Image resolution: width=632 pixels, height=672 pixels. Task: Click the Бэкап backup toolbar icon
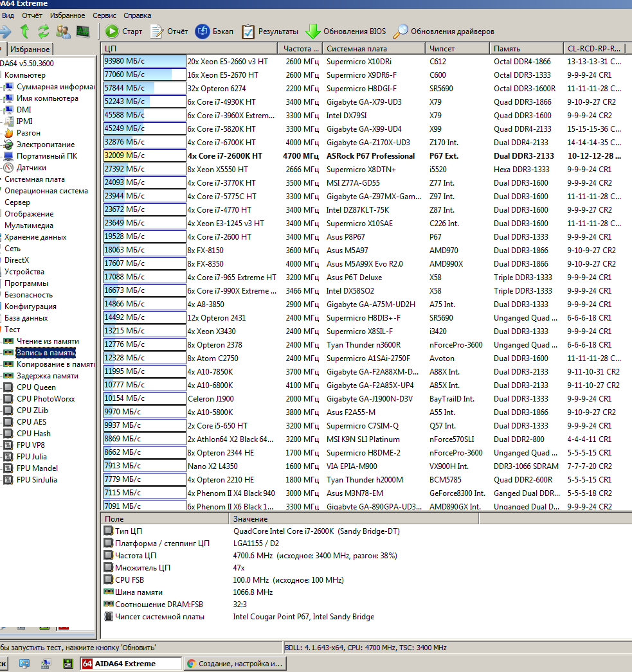click(x=203, y=31)
